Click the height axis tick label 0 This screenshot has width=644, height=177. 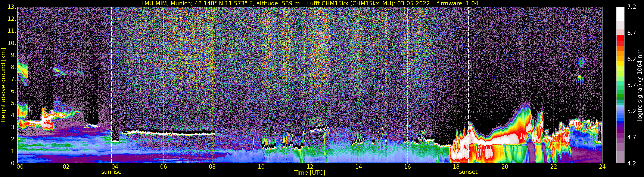coord(13,163)
